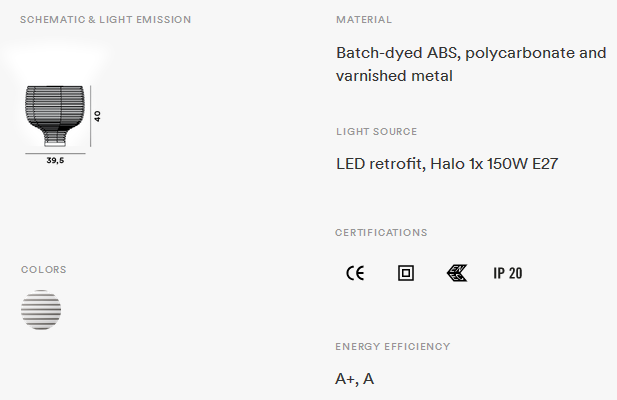Click the Energy Efficiency section heading
This screenshot has width=617, height=400.
pos(393,347)
